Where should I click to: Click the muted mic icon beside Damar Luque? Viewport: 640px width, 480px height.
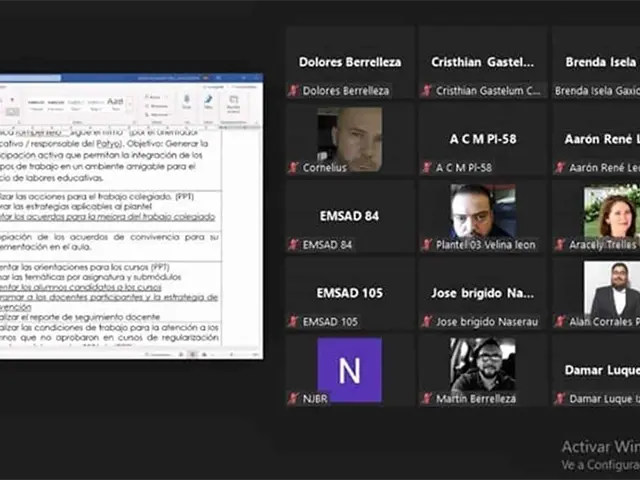click(560, 398)
